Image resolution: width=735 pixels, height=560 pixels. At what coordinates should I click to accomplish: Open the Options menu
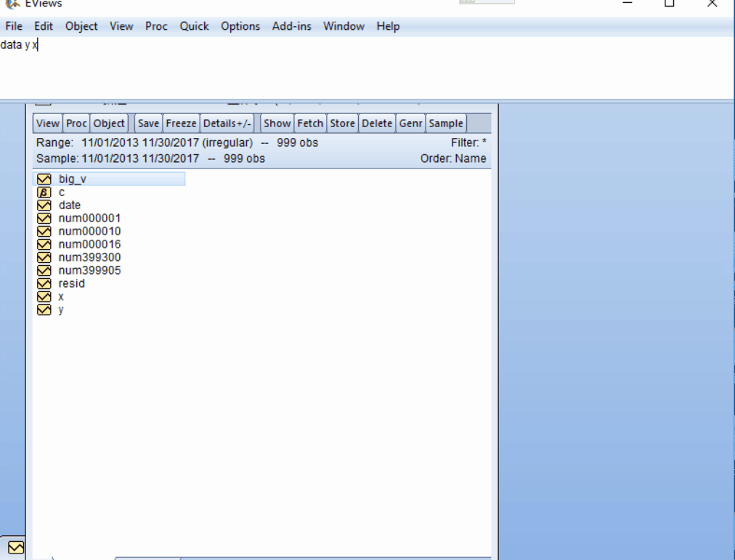(240, 26)
